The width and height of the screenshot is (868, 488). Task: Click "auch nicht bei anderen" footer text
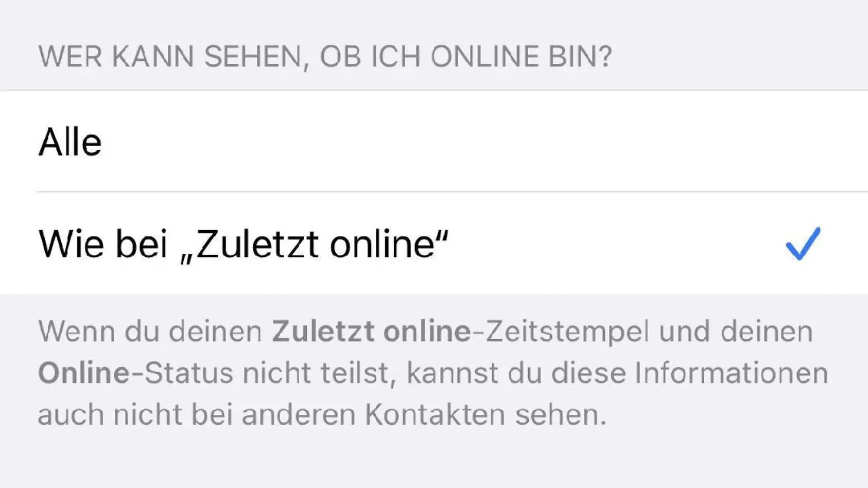[x=197, y=414]
